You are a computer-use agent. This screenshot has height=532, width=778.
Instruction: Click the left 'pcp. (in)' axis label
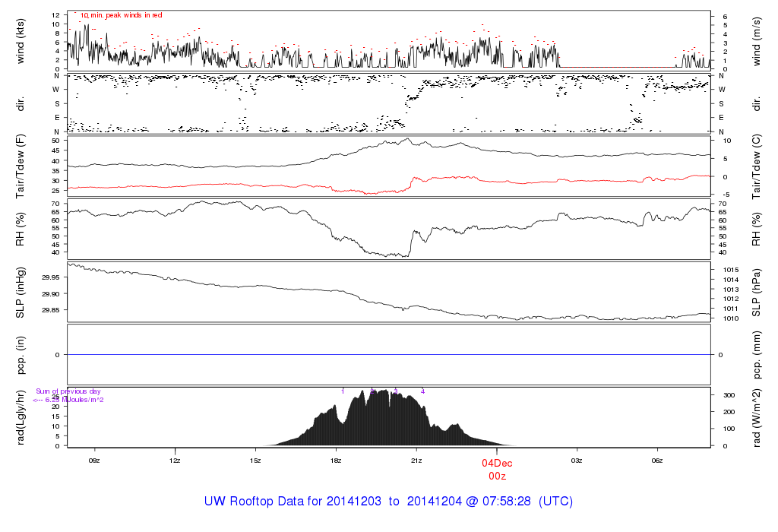(x=21, y=355)
